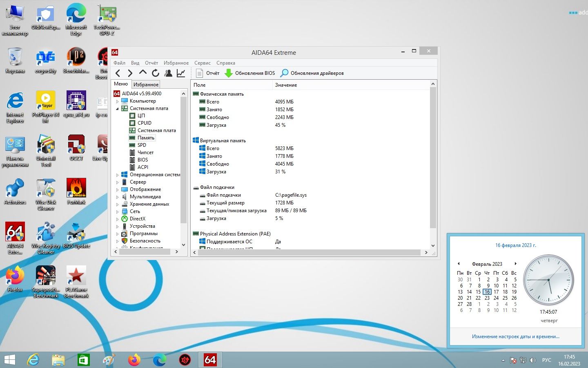Open the Windows Start button
The width and height of the screenshot is (588, 368).
[9, 360]
